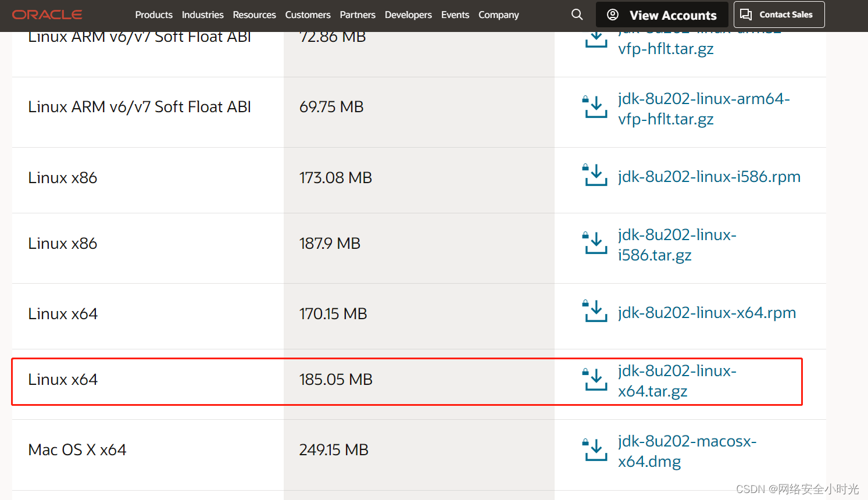The width and height of the screenshot is (868, 500).
Task: Open the Company menu
Action: (499, 15)
